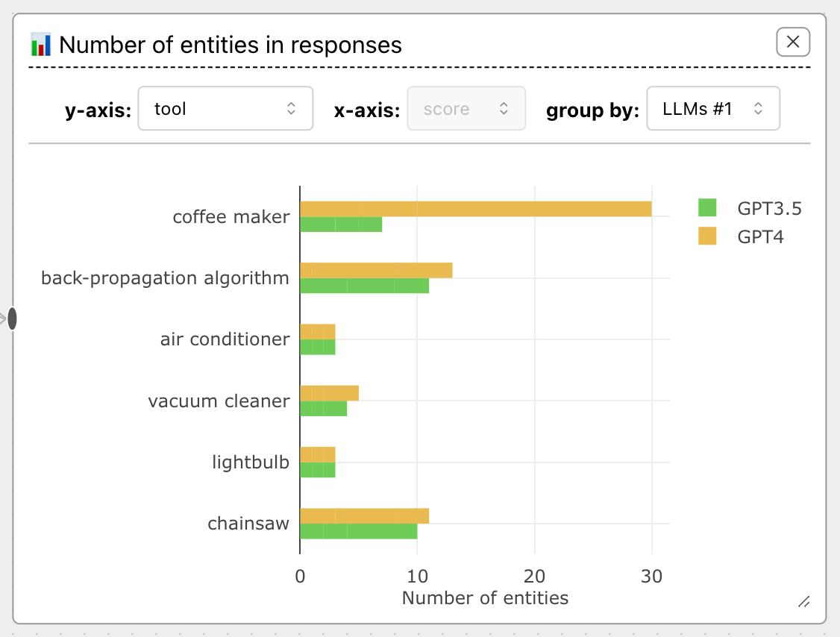Open the y-axis dropdown set to tool
This screenshot has height=637, width=840.
[x=225, y=109]
